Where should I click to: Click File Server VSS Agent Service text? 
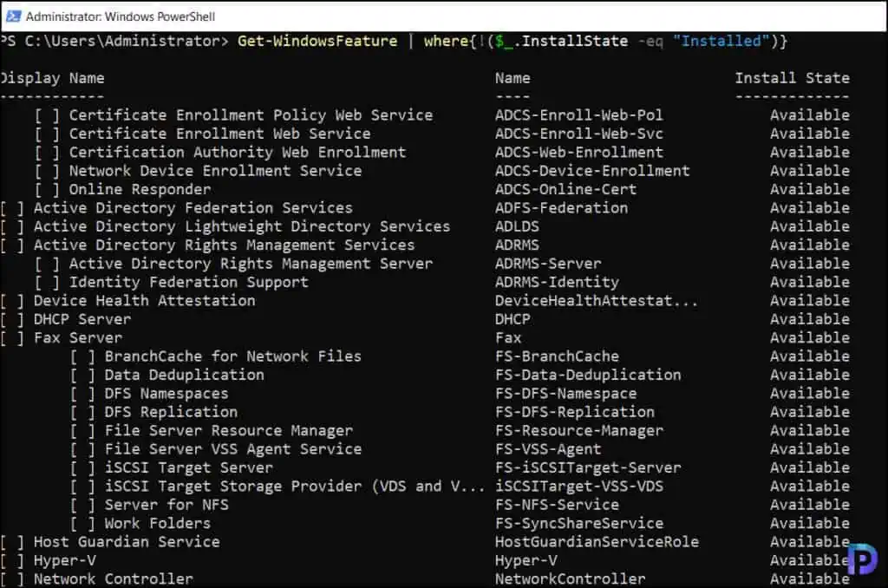[232, 449]
